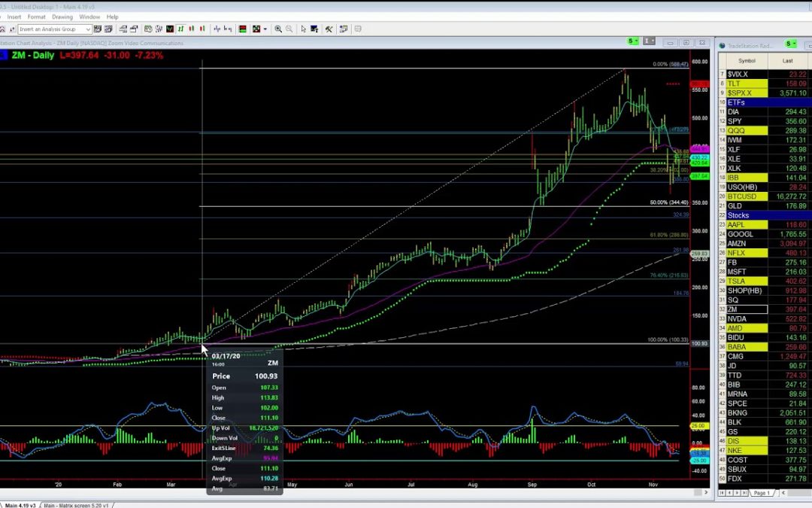The width and height of the screenshot is (812, 508).
Task: Click the open-folder style icon in toolbar
Action: click(134, 29)
